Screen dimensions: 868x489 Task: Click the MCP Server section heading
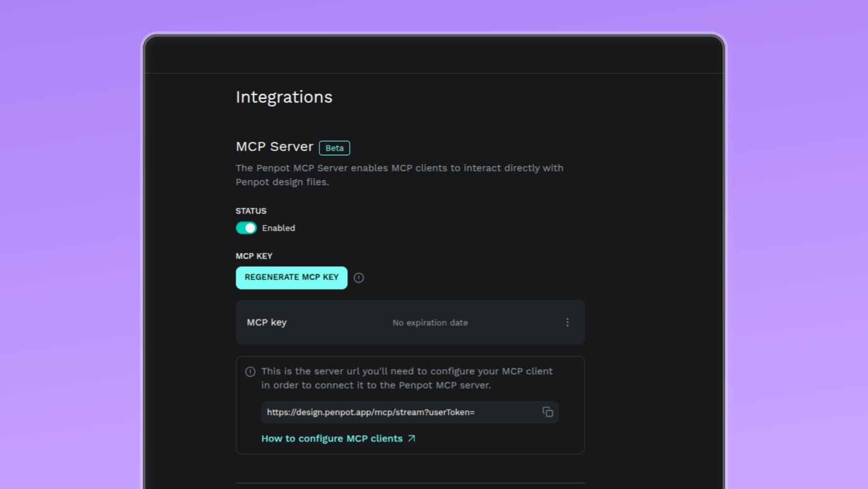coord(275,147)
